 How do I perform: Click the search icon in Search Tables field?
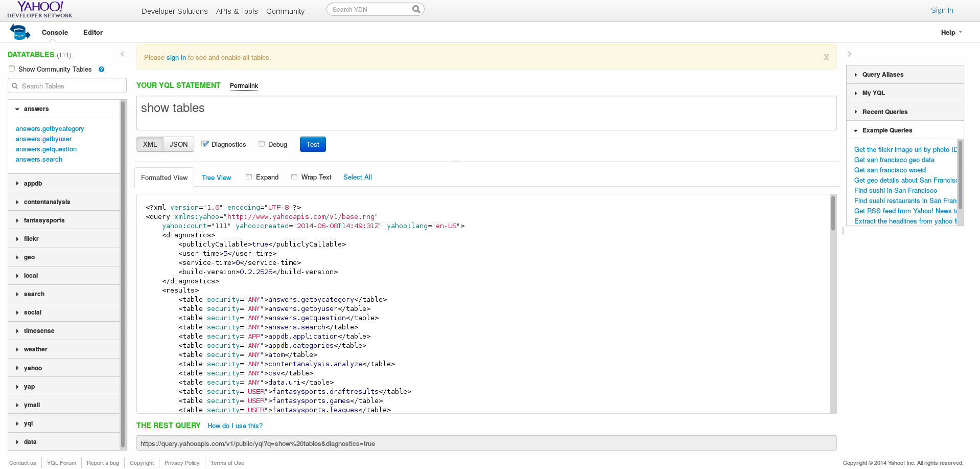point(15,85)
